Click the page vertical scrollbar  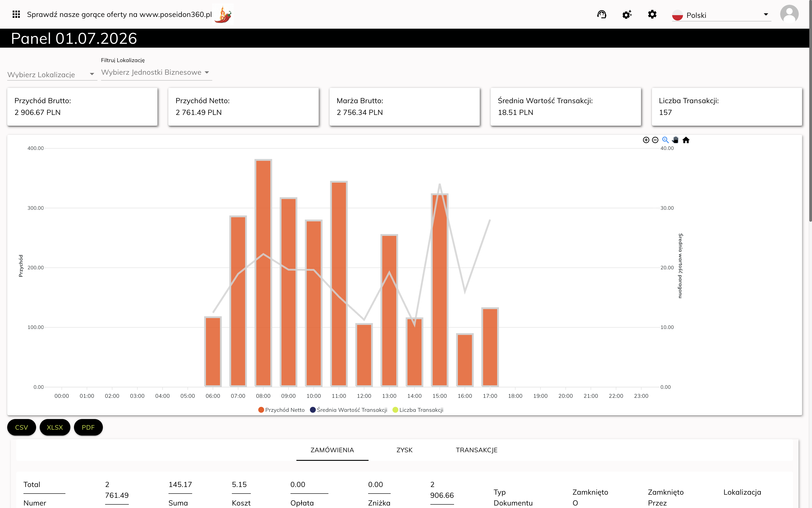[810, 111]
